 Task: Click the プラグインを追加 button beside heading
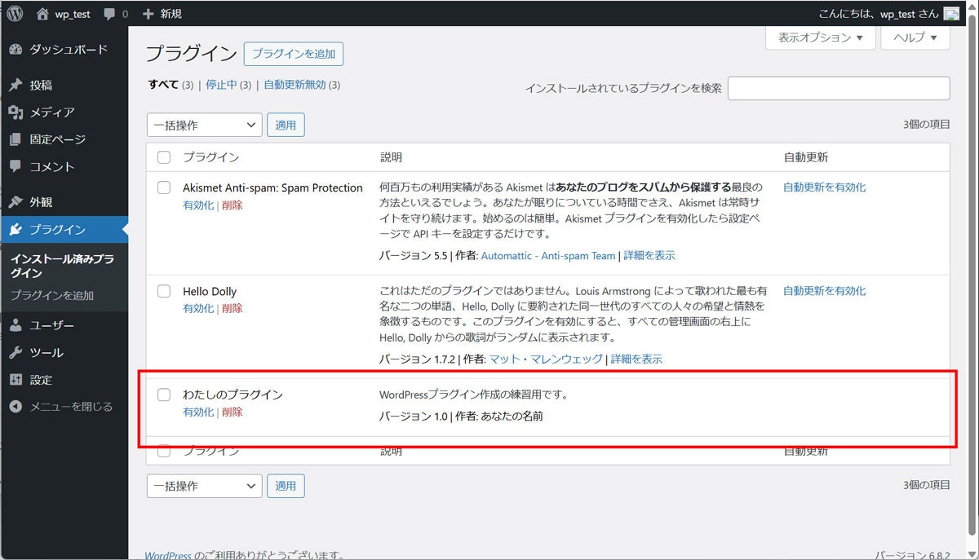coord(294,55)
